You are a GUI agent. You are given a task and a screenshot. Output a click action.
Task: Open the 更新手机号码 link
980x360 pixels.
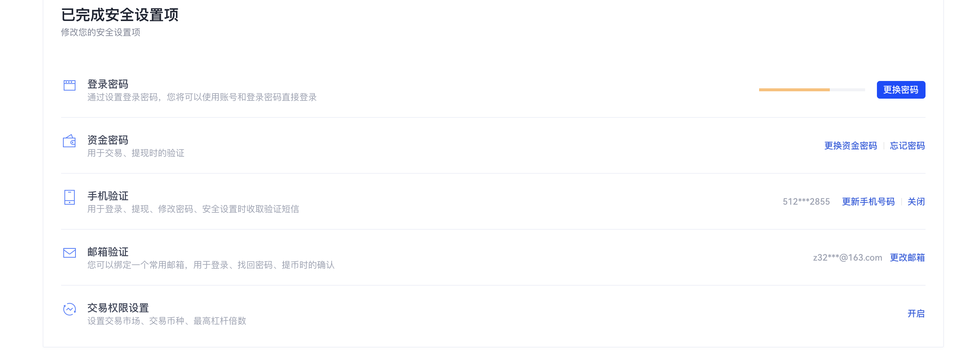[868, 202]
